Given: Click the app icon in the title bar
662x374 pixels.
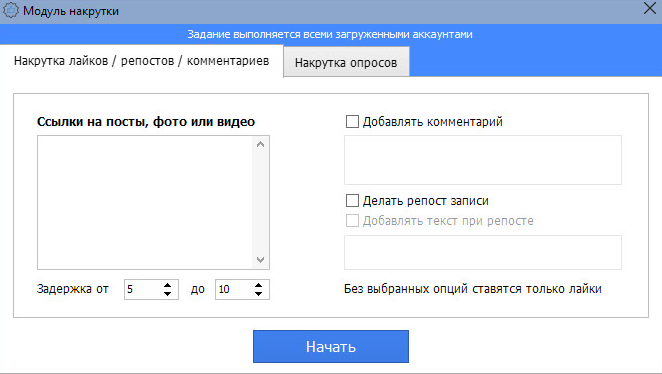Looking at the screenshot, I should pos(11,11).
